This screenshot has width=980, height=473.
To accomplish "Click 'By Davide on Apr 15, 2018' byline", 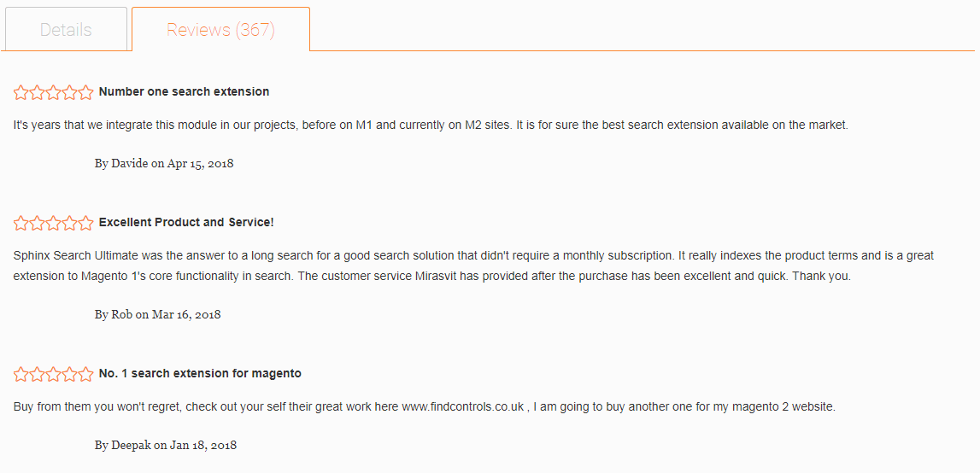I will (x=164, y=163).
